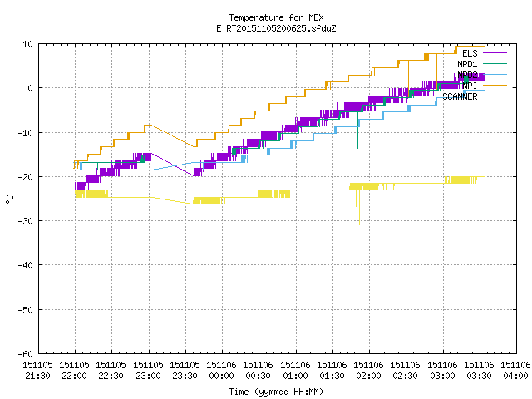
Task: Click the NPD2 legend label
Action: pyautogui.click(x=467, y=75)
